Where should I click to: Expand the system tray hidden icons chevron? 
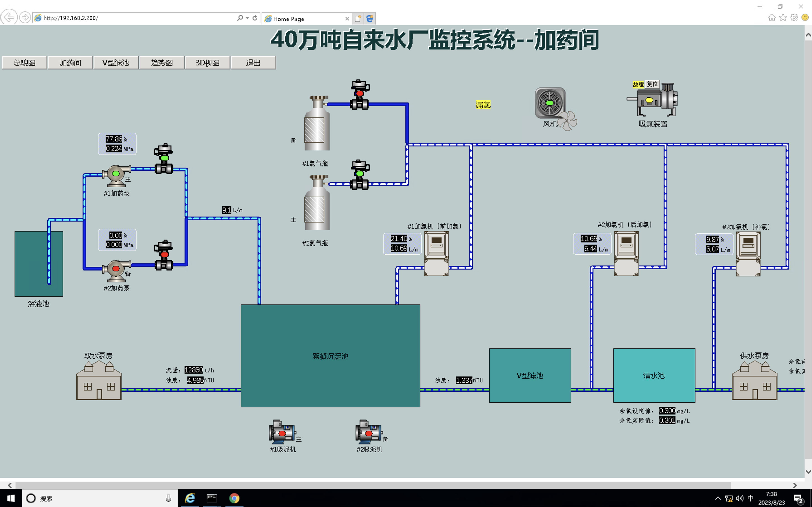coord(718,498)
